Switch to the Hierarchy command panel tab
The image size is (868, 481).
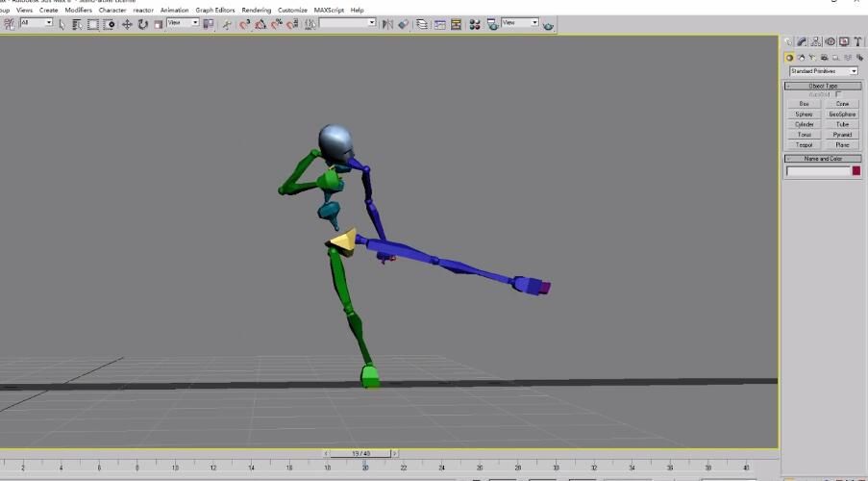(x=816, y=41)
